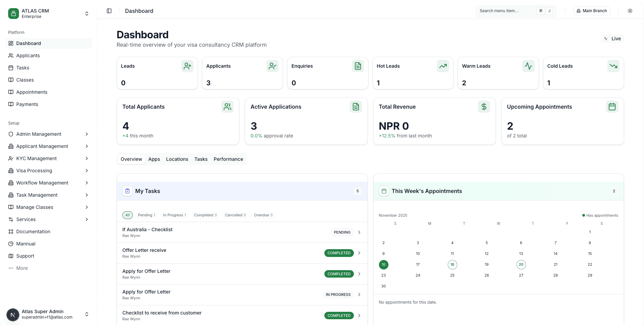Click the Upcoming Appointments calendar icon
This screenshot has width=644, height=325.
click(x=612, y=107)
